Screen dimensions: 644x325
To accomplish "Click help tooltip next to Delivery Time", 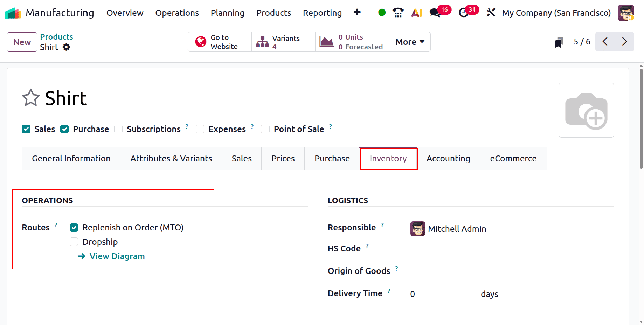I will coord(389,291).
